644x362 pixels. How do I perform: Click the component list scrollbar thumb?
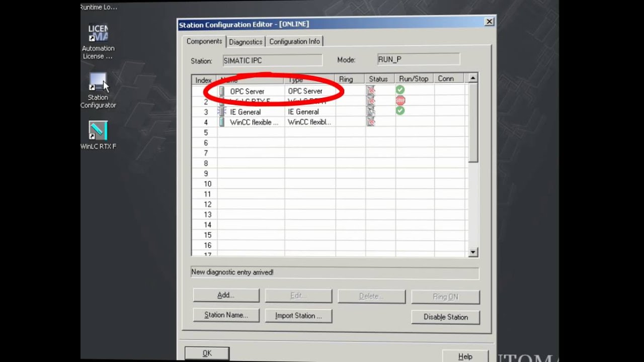[472, 123]
